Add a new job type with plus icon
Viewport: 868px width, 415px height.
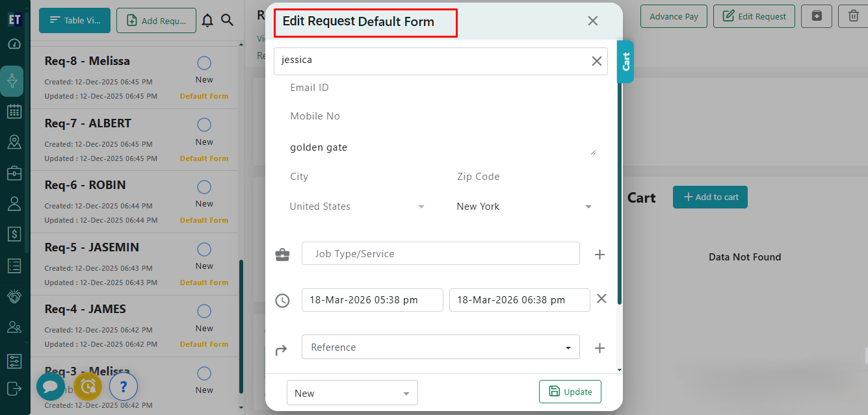(x=599, y=255)
